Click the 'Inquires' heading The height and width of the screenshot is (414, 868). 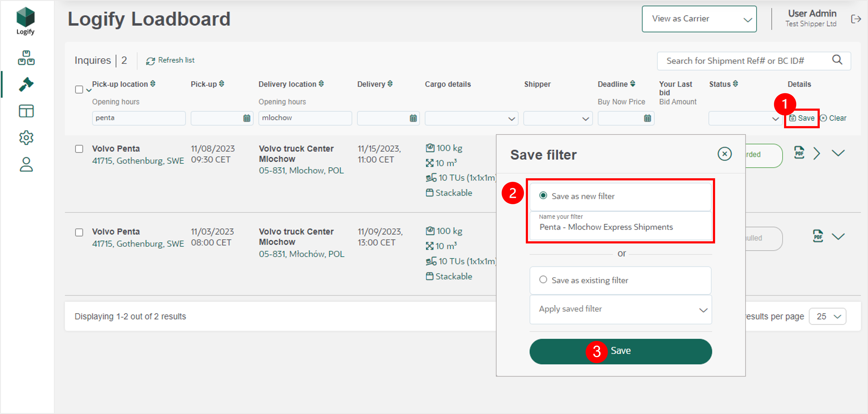tap(93, 60)
